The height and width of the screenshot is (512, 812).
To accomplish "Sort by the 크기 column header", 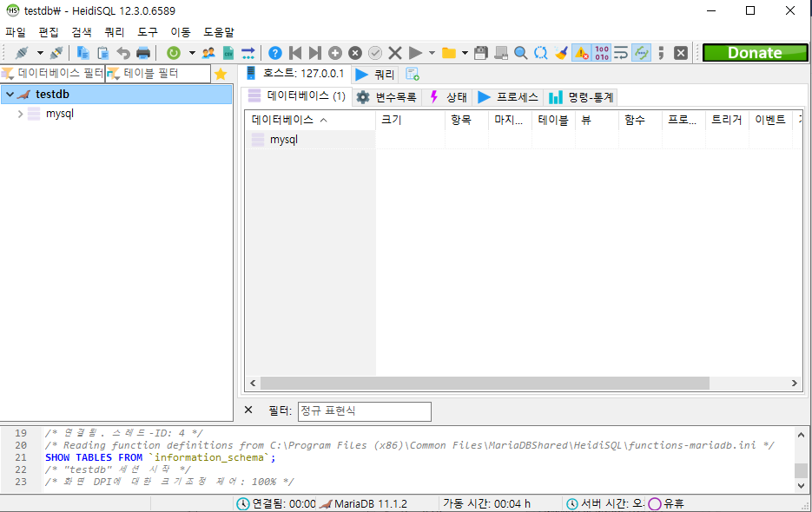I will (x=410, y=120).
